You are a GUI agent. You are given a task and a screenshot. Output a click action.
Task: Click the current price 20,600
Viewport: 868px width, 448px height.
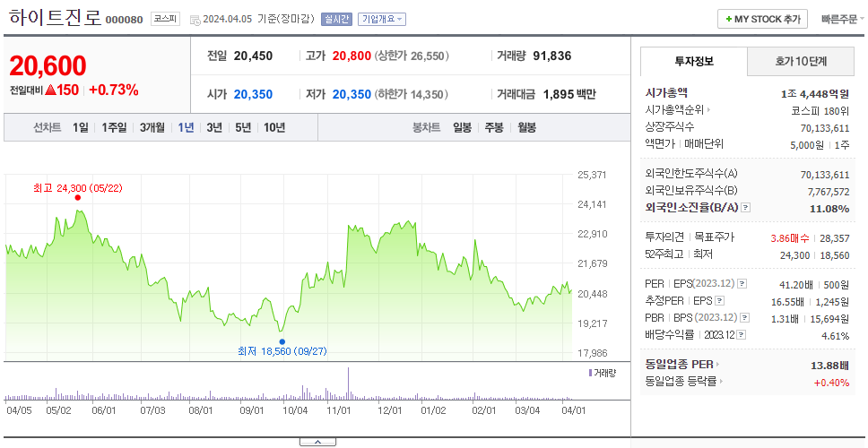coord(48,65)
